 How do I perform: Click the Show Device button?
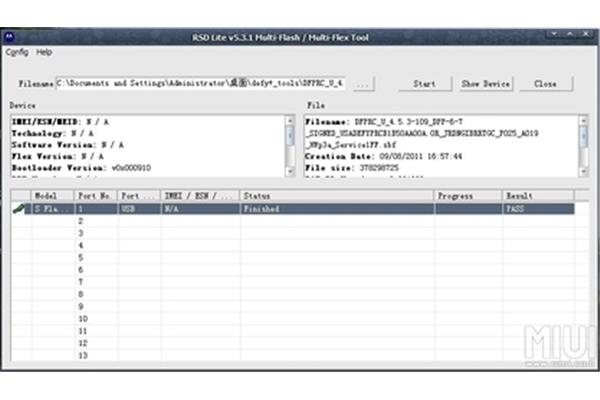pos(486,84)
